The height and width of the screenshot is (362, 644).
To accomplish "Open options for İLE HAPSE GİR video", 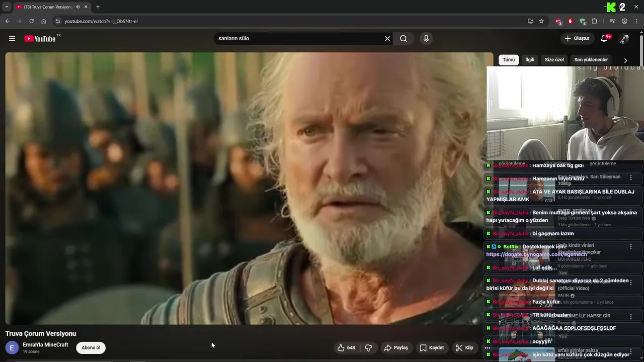I will [630, 317].
